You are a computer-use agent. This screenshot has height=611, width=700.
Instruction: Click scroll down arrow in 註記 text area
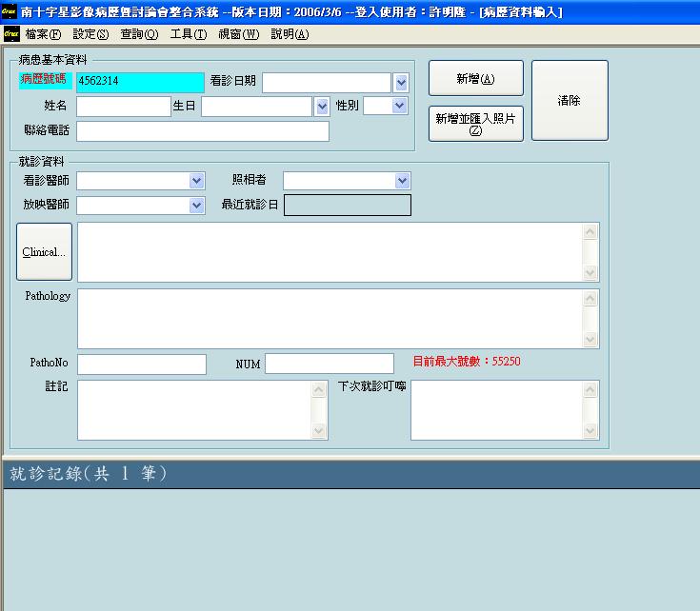pyautogui.click(x=319, y=430)
